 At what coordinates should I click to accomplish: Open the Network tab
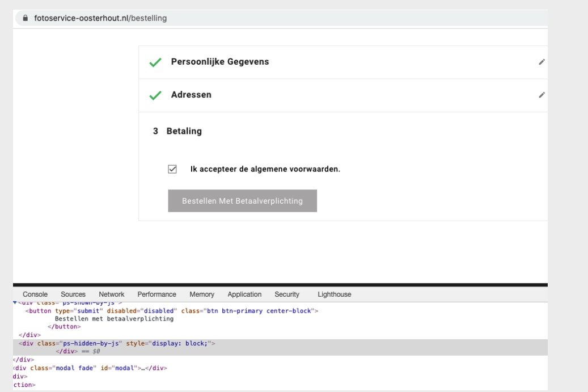[x=111, y=294]
